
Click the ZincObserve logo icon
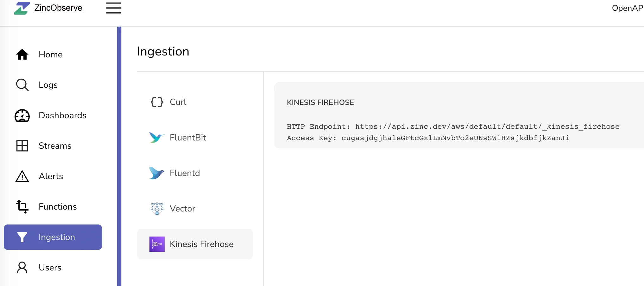tap(22, 8)
